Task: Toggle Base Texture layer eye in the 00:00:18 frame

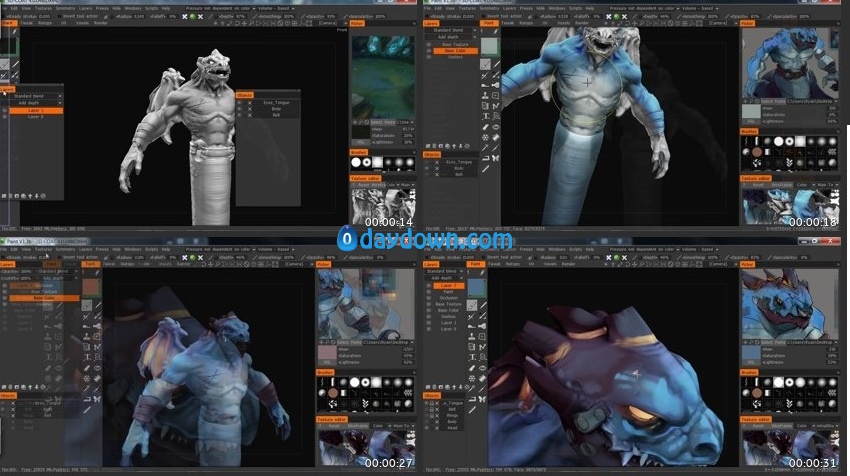Action: coord(428,44)
